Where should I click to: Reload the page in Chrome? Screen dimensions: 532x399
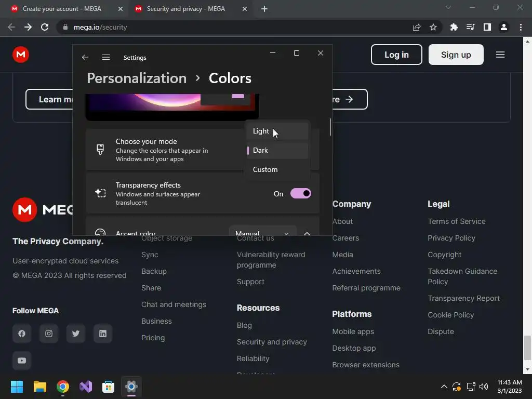pos(45,27)
